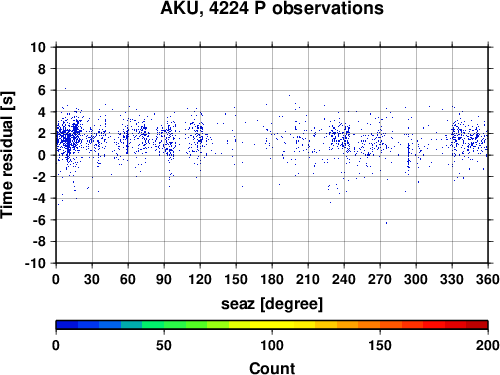
Task: Click the orange colorbar segment near 150
Action: (x=380, y=325)
